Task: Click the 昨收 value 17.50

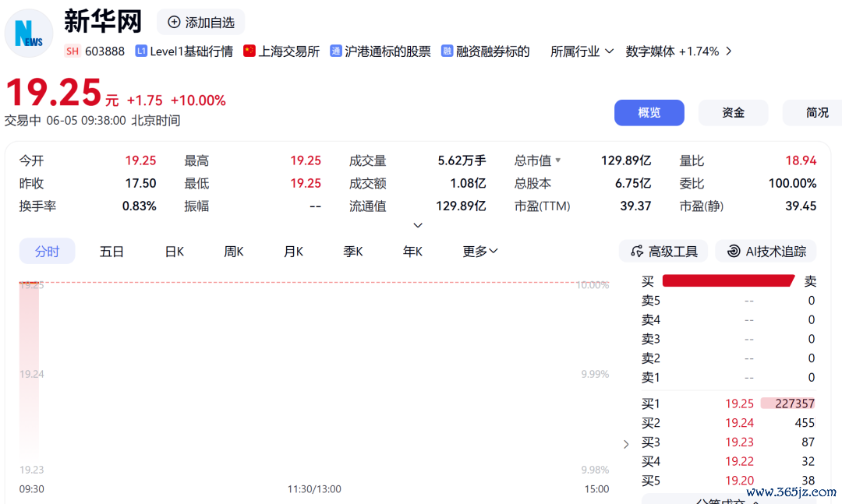Action: (x=140, y=184)
